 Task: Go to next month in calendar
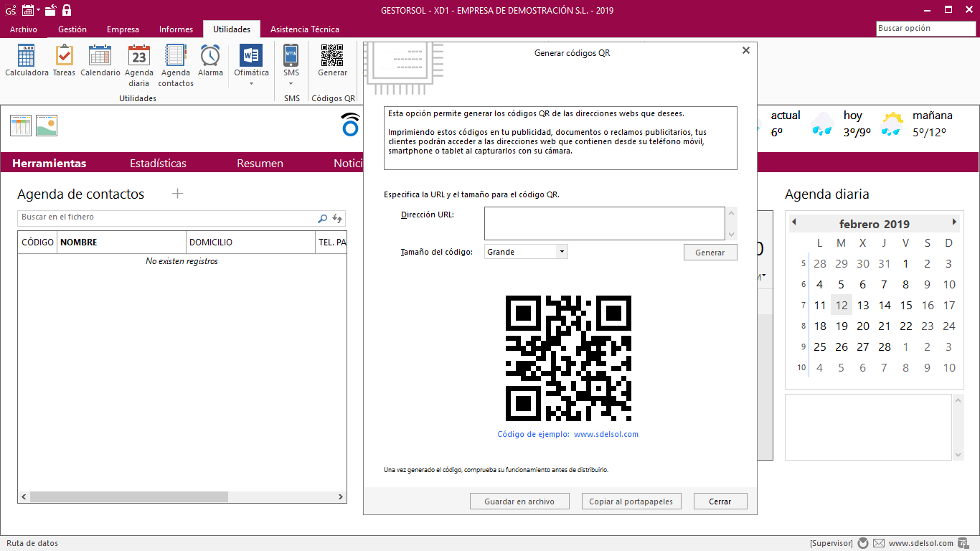pos(954,222)
